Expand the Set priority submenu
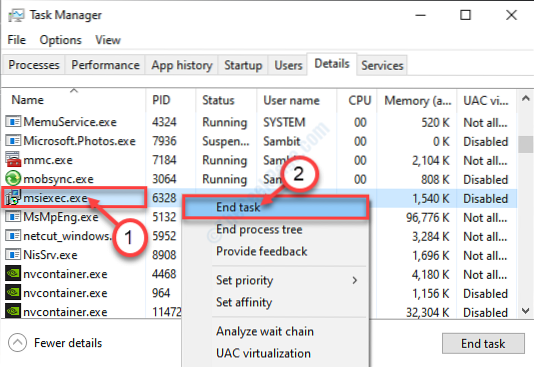 click(275, 280)
